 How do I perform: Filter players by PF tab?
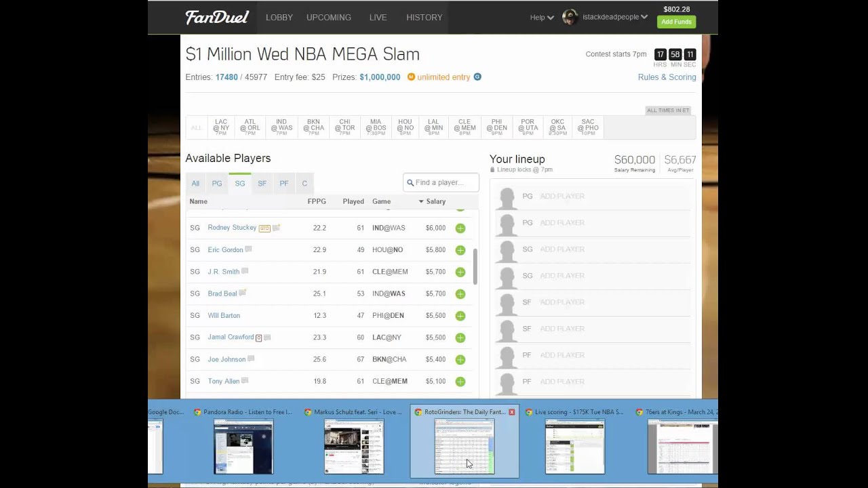(284, 183)
